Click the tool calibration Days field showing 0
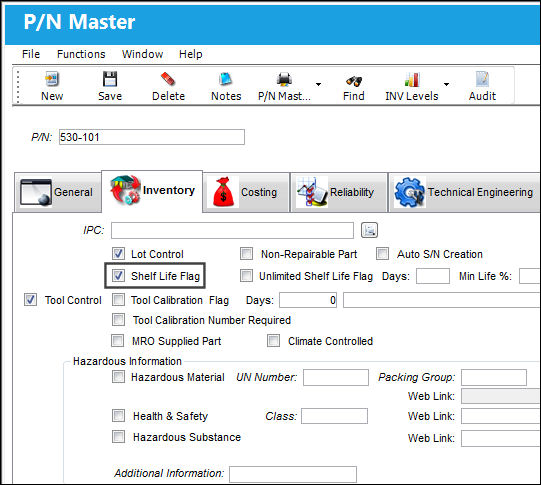 point(308,300)
